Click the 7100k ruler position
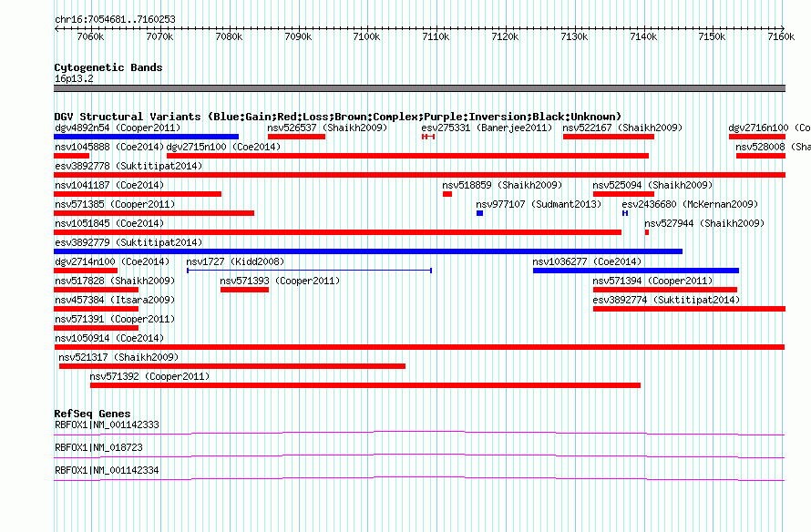 366,36
